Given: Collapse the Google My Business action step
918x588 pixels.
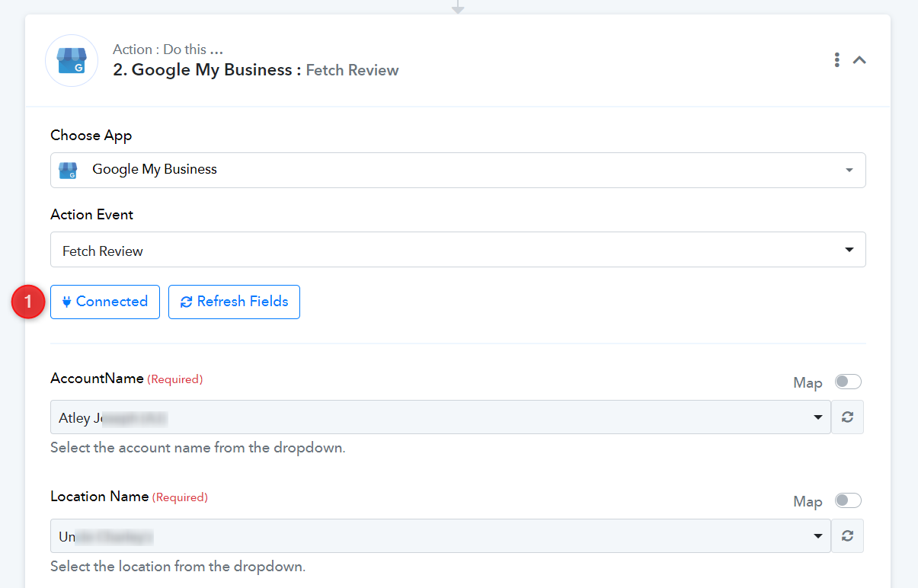Looking at the screenshot, I should [859, 60].
